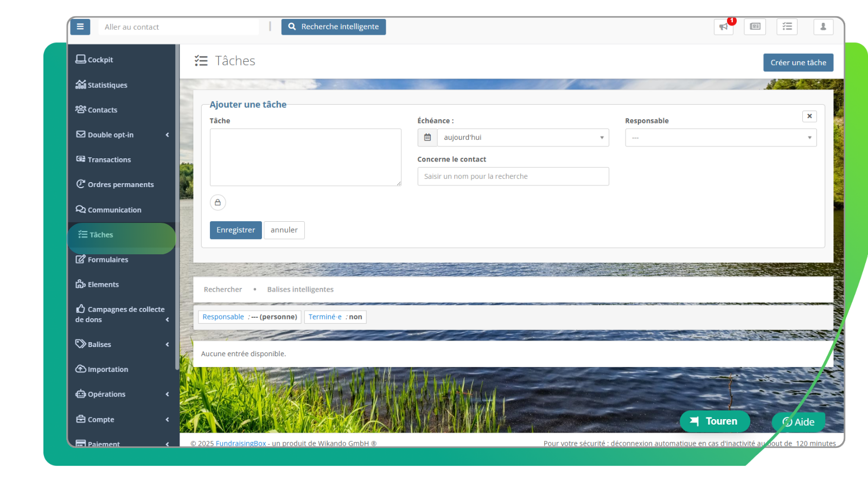Switch to the Balises intelligentes tab

pyautogui.click(x=300, y=290)
